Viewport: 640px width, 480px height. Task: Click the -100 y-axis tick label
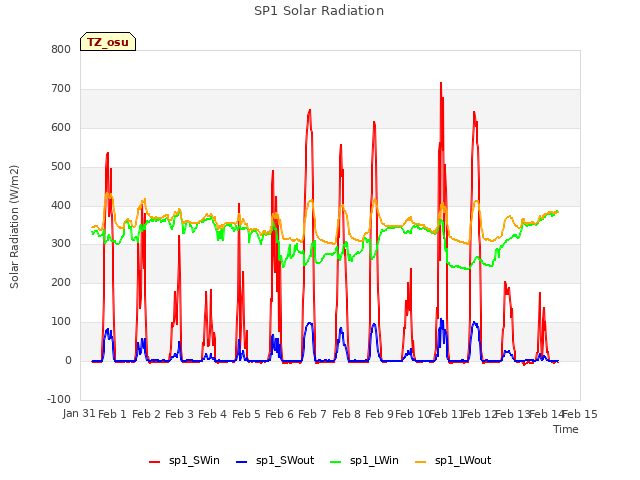59,399
